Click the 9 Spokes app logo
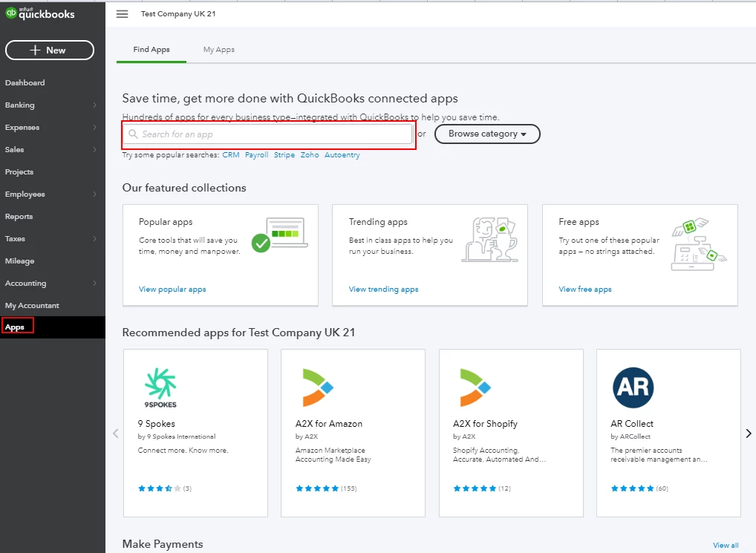This screenshot has height=553, width=756. (160, 387)
